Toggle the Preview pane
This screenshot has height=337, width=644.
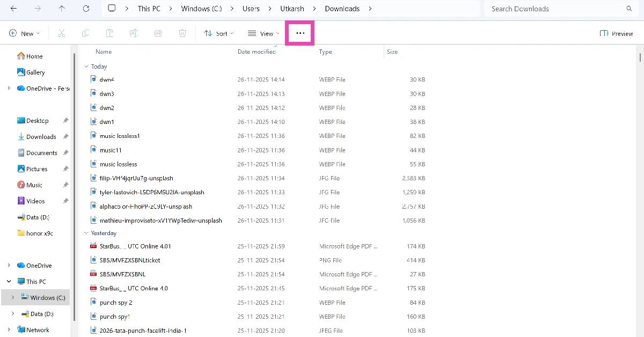(616, 33)
